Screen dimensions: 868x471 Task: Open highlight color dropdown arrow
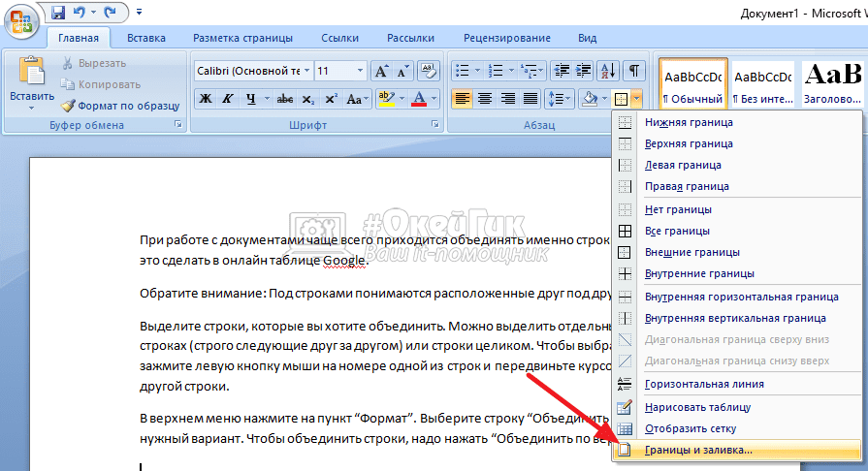[402, 99]
